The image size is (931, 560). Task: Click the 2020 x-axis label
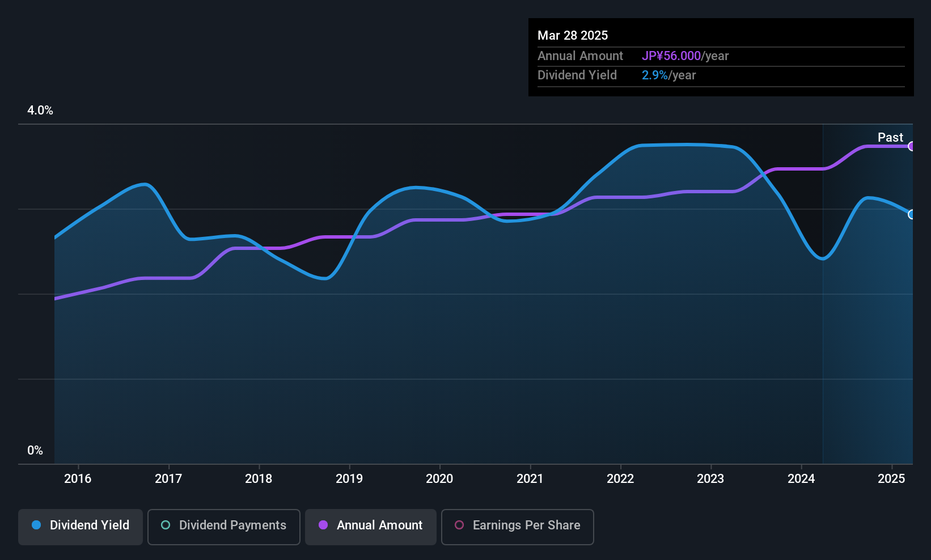click(x=439, y=478)
